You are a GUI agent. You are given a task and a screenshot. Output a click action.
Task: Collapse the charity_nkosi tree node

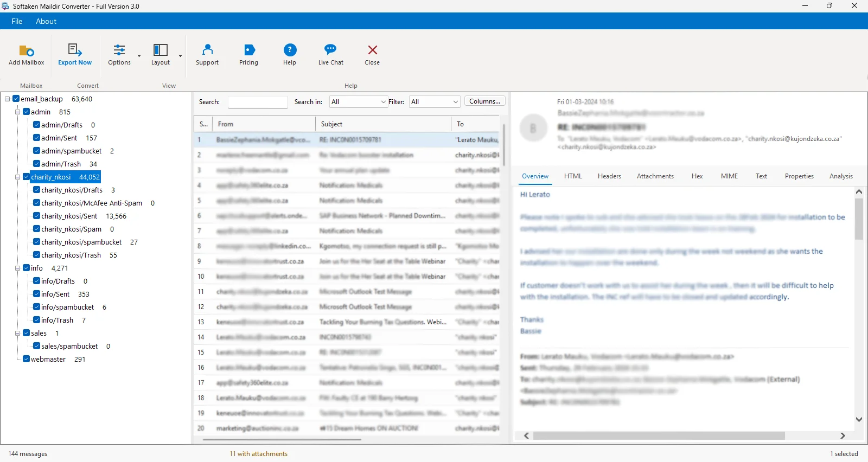[18, 177]
